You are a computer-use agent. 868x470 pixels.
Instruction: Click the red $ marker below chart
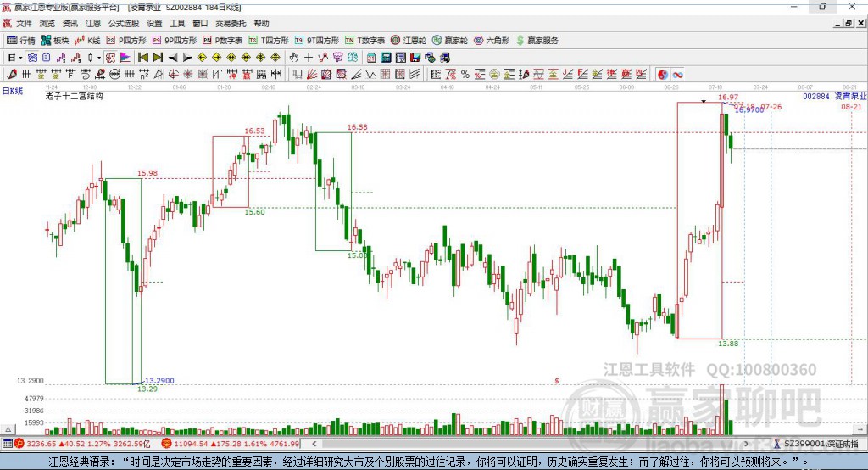point(556,381)
